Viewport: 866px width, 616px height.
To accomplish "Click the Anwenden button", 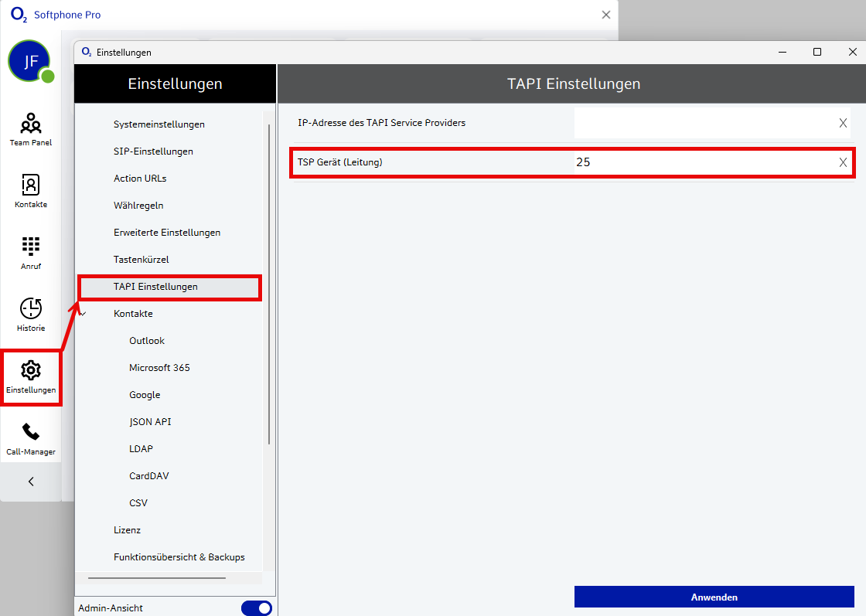I will click(714, 597).
